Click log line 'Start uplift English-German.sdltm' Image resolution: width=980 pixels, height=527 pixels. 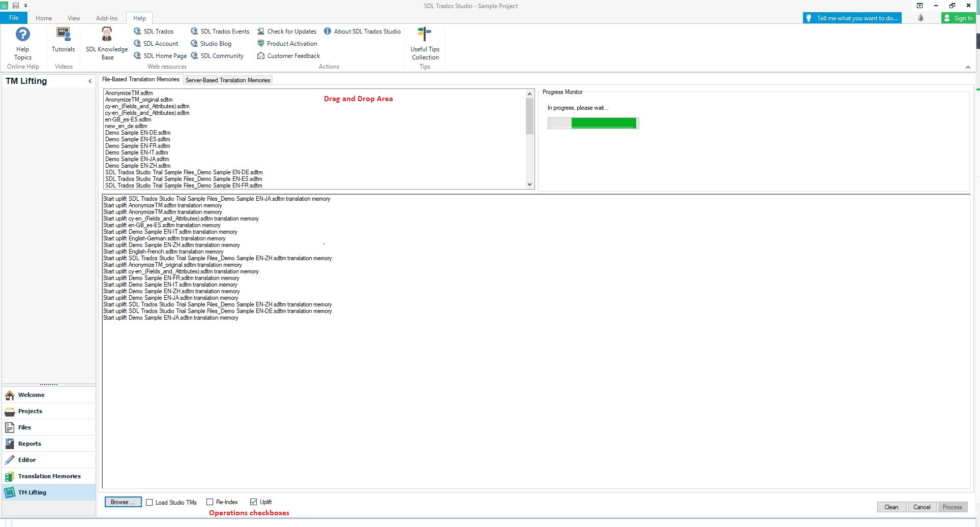click(164, 238)
